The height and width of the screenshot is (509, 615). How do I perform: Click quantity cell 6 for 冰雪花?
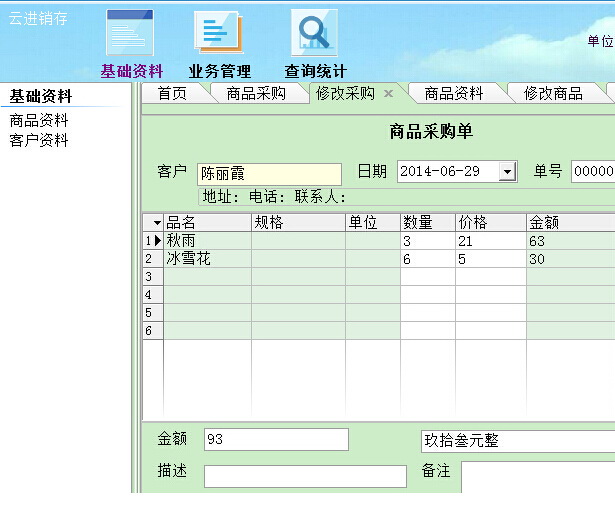pyautogui.click(x=428, y=258)
